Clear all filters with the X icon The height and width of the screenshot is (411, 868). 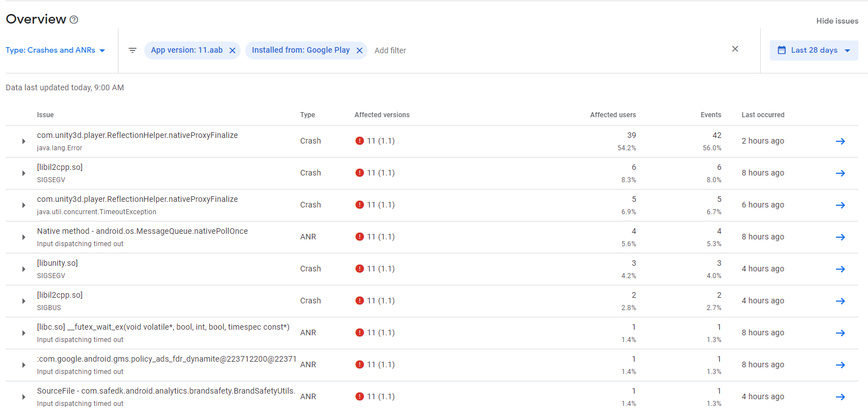735,49
